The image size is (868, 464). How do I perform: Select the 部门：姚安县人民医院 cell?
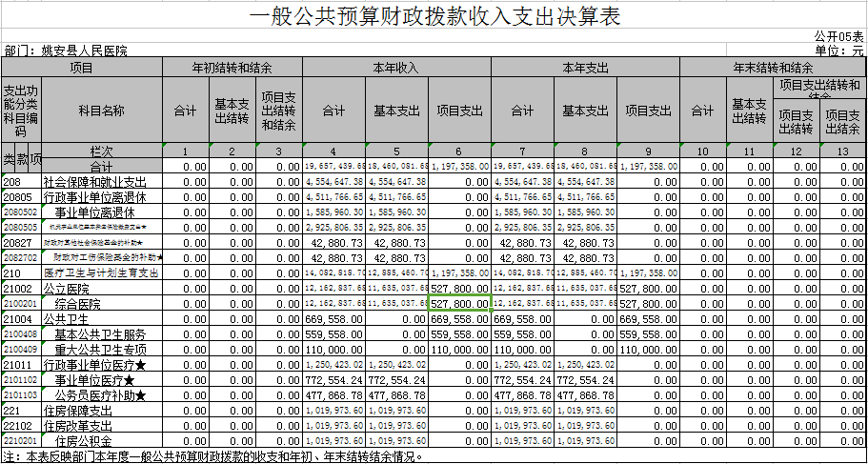66,50
